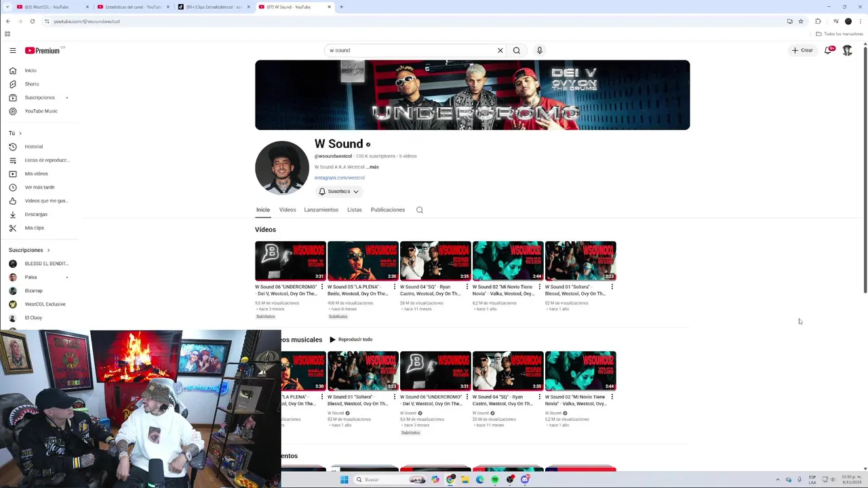
Task: Open the Chrome tab search dropdown arrow
Action: pos(7,7)
